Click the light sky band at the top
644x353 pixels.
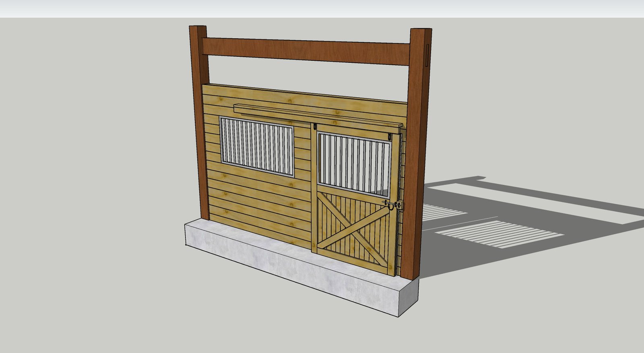point(322,8)
